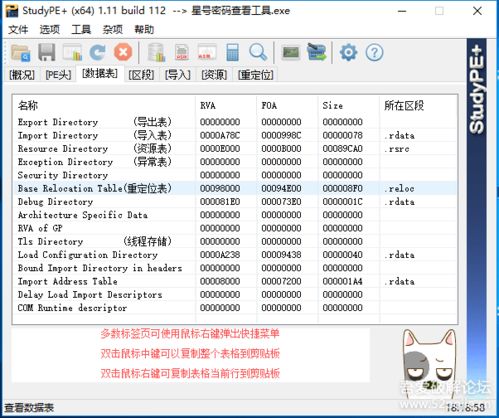Click the blue basket toolbar icon
The image size is (499, 418).
(316, 52)
